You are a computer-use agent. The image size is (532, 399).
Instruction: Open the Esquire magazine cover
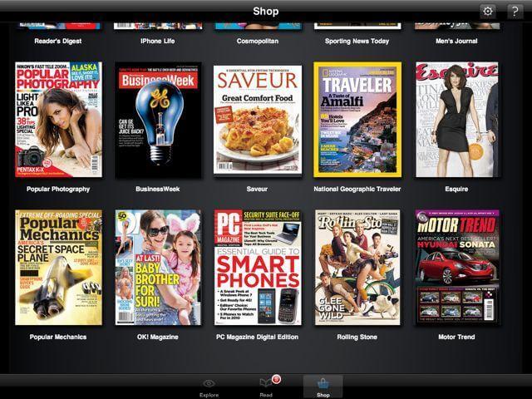tap(457, 120)
